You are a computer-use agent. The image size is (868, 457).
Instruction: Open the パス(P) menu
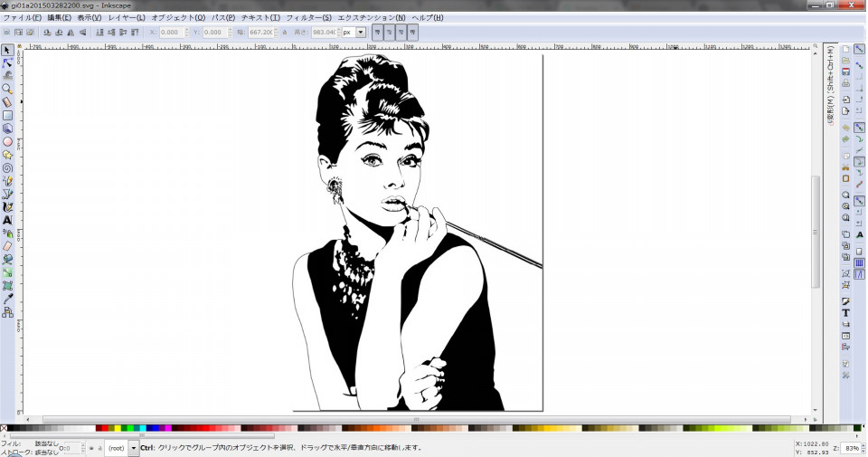click(x=223, y=18)
